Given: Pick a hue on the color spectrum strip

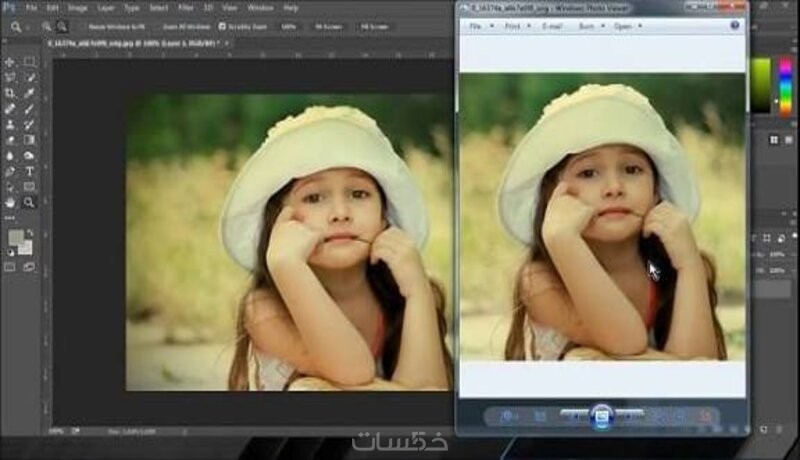Looking at the screenshot, I should coord(785,86).
